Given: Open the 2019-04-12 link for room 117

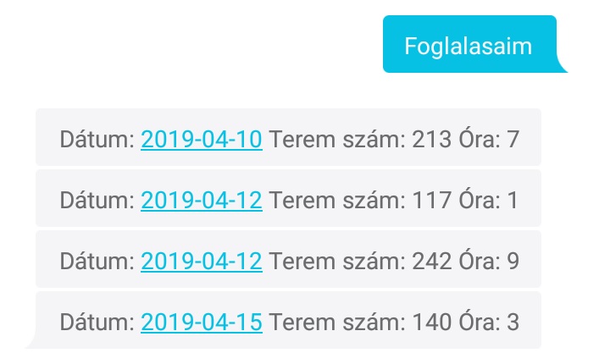Looking at the screenshot, I should click(202, 200).
